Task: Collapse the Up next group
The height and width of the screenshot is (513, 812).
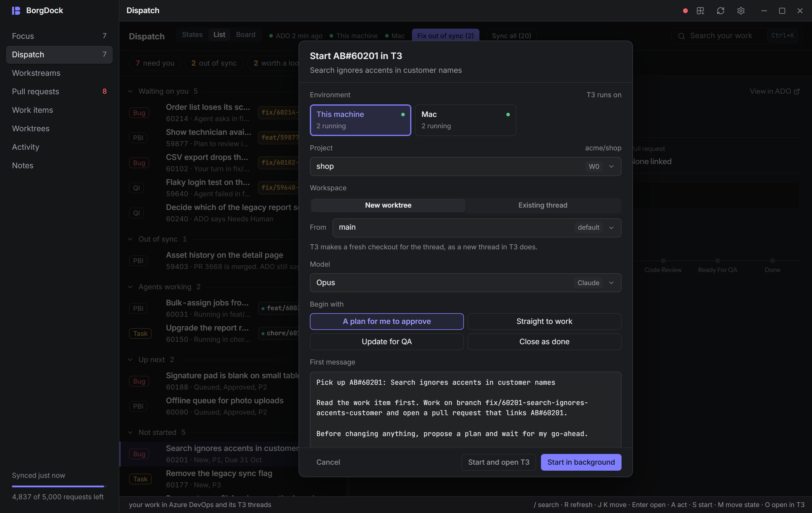Action: pos(130,360)
